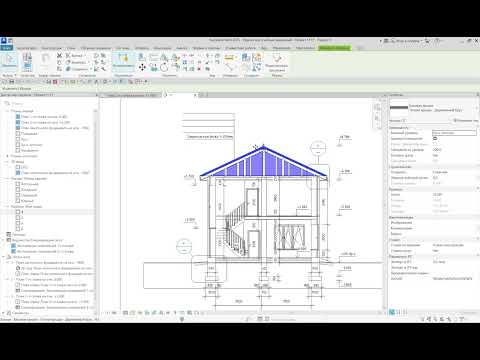Collapse the Phasing group in Properties

(477, 240)
